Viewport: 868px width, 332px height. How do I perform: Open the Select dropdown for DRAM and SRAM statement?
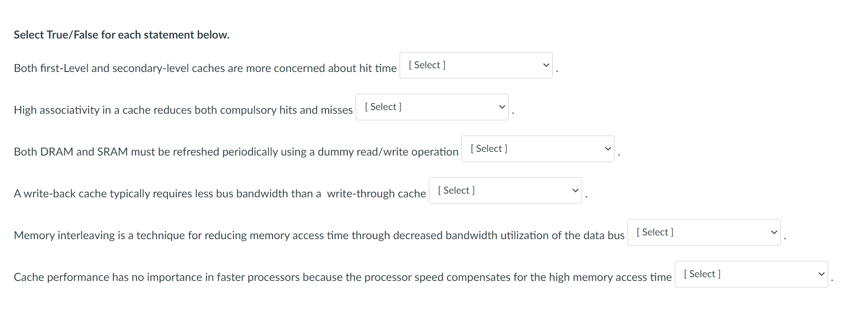[537, 149]
